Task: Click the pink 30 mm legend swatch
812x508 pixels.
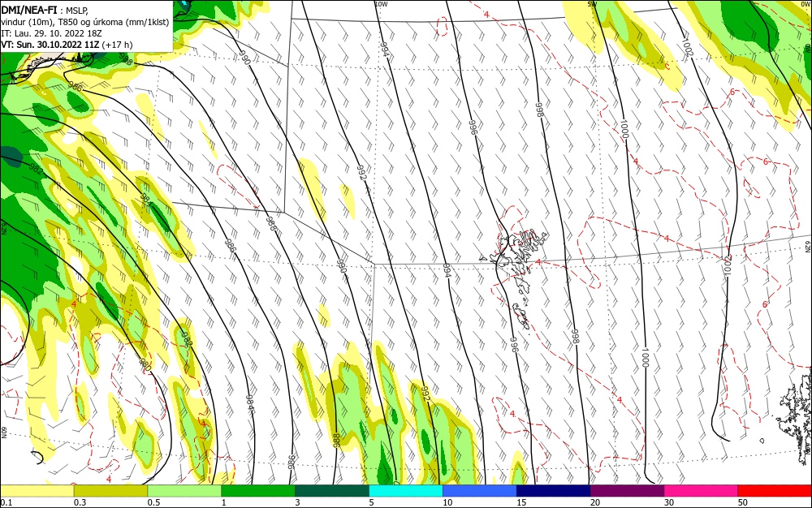Action: [x=701, y=491]
